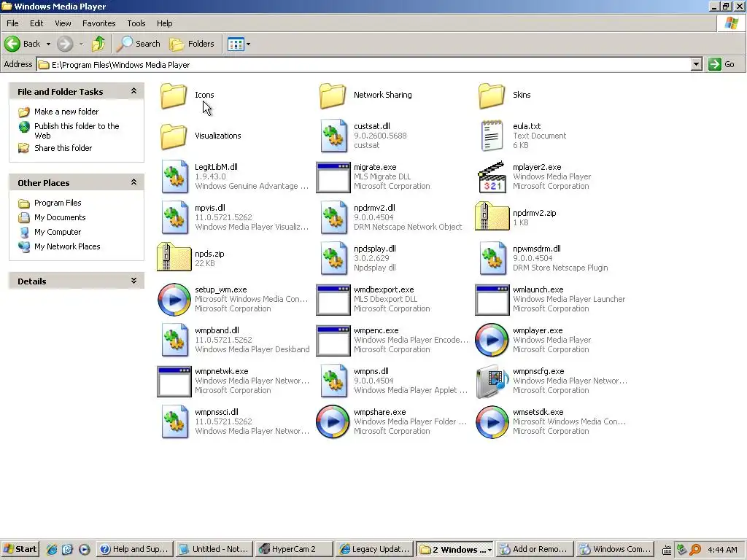
Task: Open the Help menu
Action: point(164,23)
